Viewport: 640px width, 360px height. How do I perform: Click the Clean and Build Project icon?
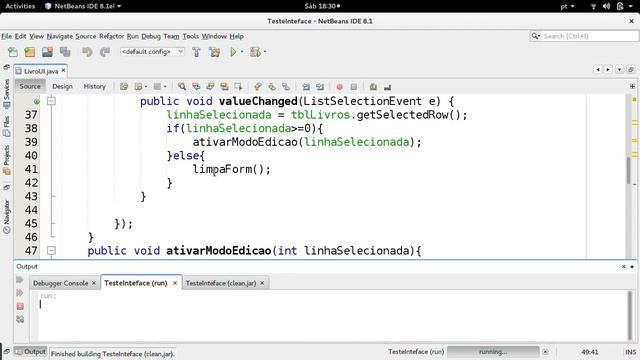click(x=215, y=52)
